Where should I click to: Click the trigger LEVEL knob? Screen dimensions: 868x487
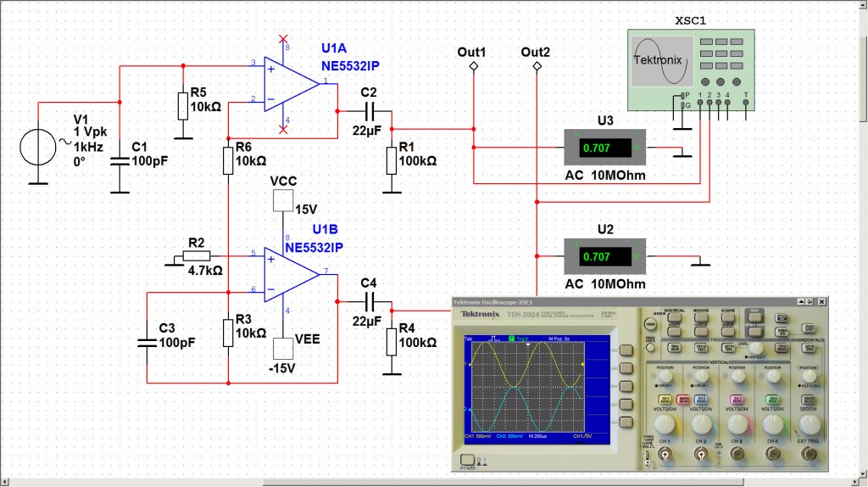point(756,349)
